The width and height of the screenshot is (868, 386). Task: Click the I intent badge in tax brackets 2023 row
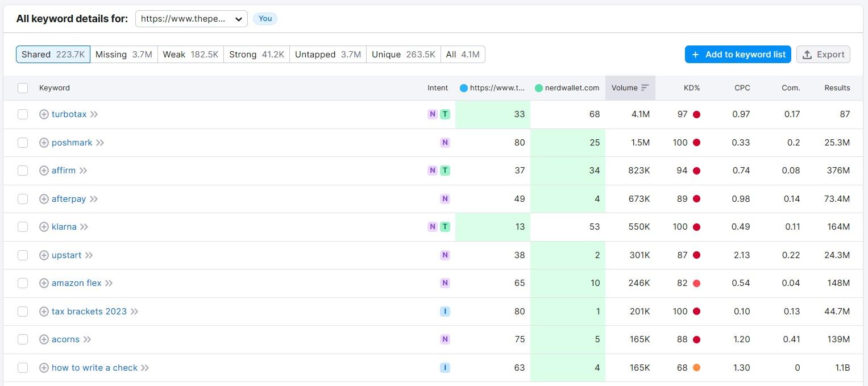point(445,312)
